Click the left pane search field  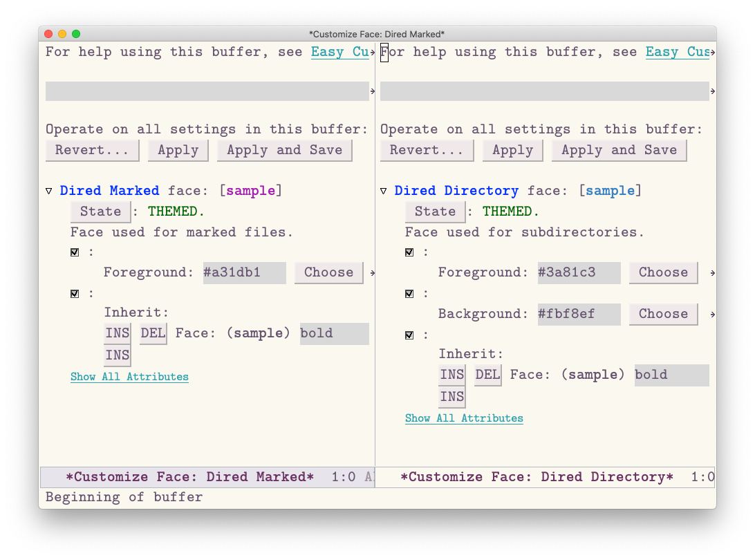click(207, 91)
